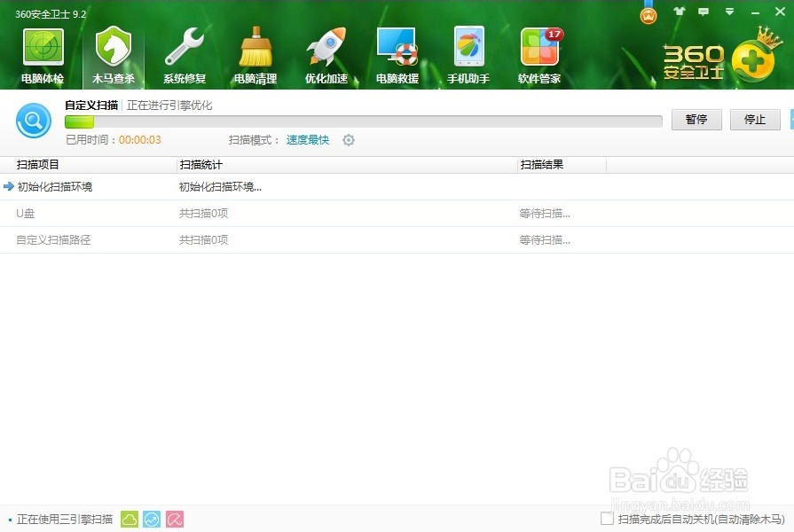The height and width of the screenshot is (532, 794).
Task: Open 系统修复 system repair wrench
Action: tap(185, 56)
